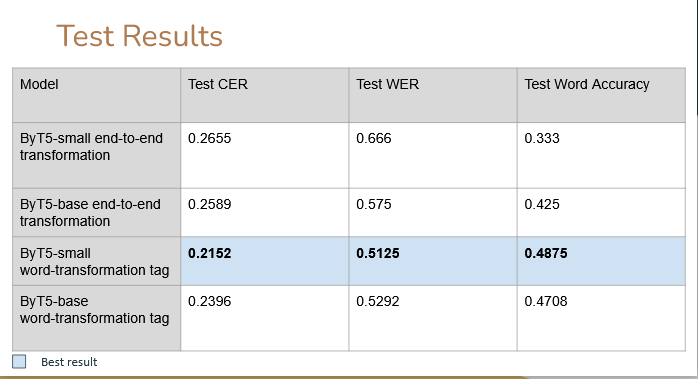Click the bold 0.4875 accuracy cell

click(x=601, y=261)
